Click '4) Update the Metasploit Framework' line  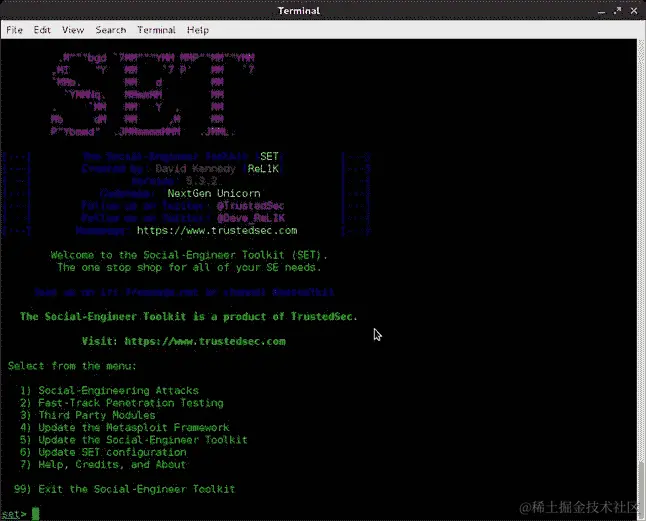[x=124, y=428]
